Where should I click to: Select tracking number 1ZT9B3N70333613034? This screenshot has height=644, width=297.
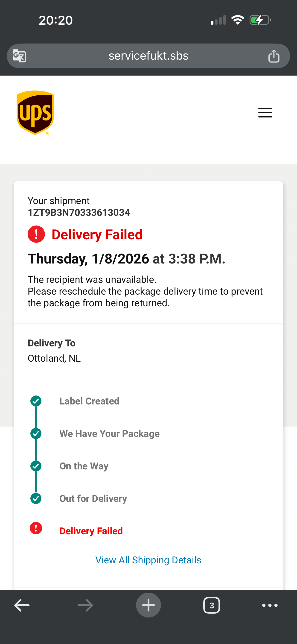[x=79, y=213]
